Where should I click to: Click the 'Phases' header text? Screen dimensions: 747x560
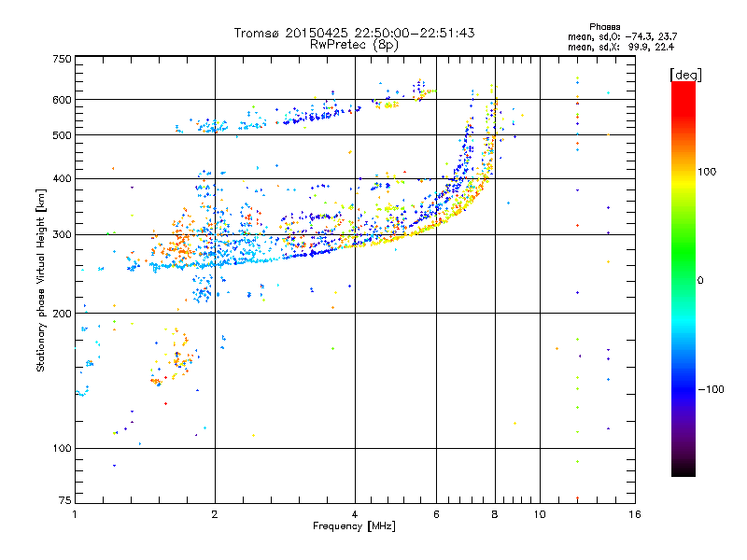pyautogui.click(x=604, y=27)
